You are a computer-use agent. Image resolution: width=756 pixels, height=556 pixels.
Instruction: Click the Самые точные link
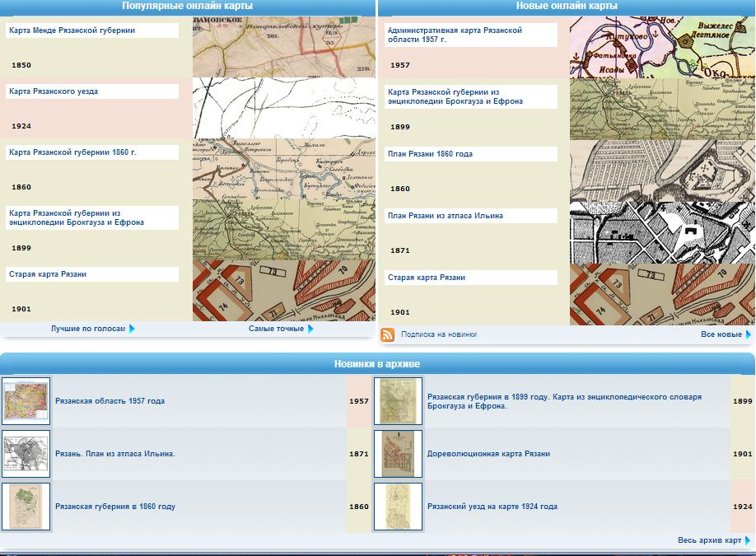[277, 329]
